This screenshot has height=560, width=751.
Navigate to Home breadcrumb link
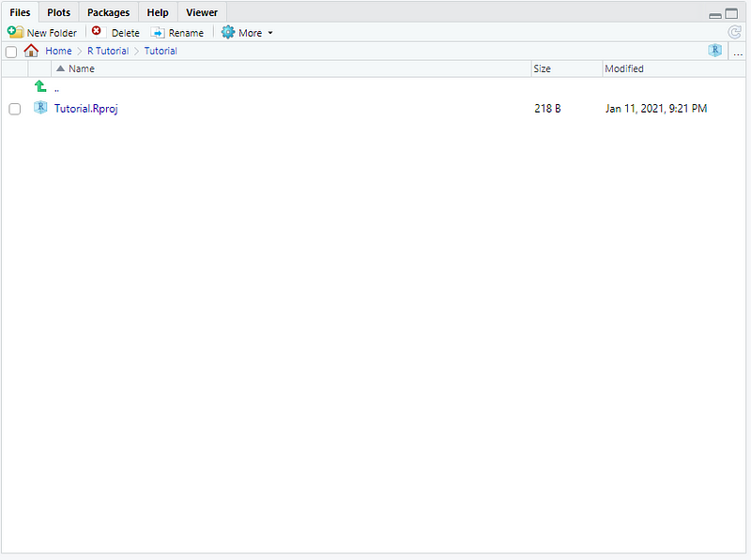tap(58, 51)
